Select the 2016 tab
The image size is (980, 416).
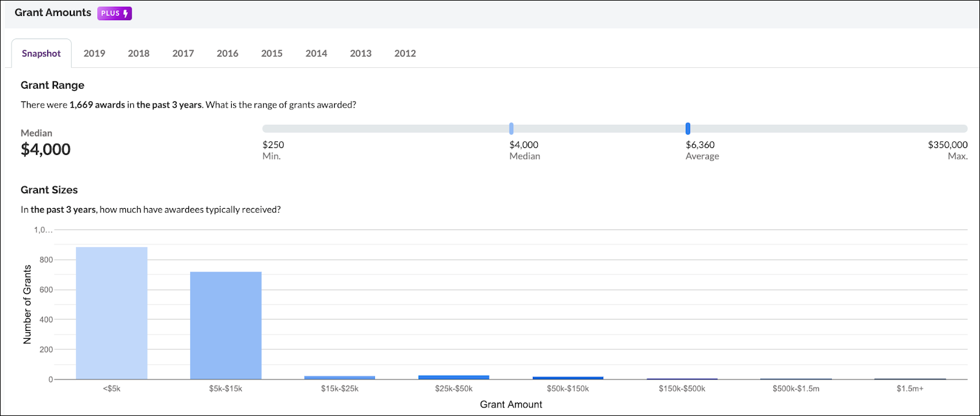228,53
